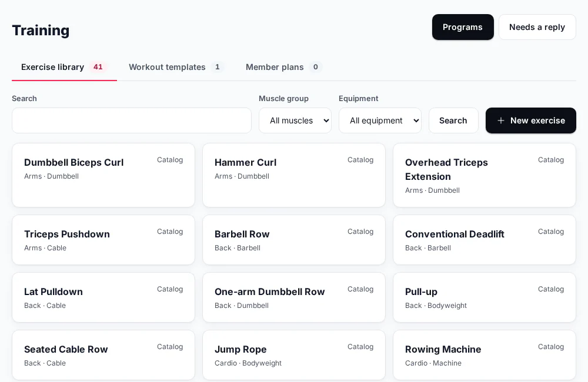Focus the exercise Search input field
588x382 pixels.
coord(132,120)
